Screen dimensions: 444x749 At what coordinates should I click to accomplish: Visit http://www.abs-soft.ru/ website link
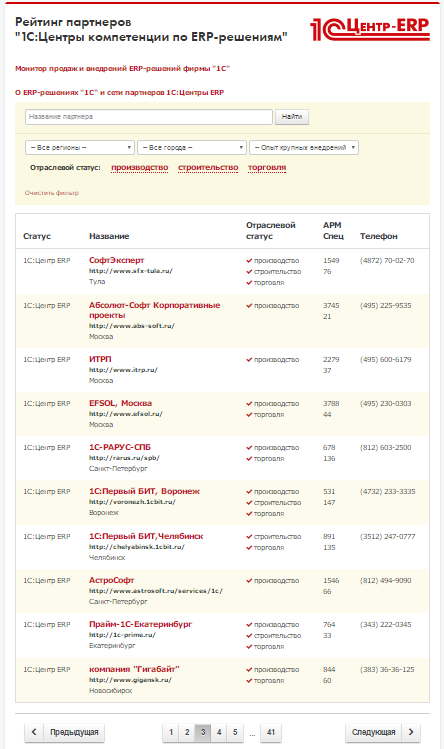(131, 326)
